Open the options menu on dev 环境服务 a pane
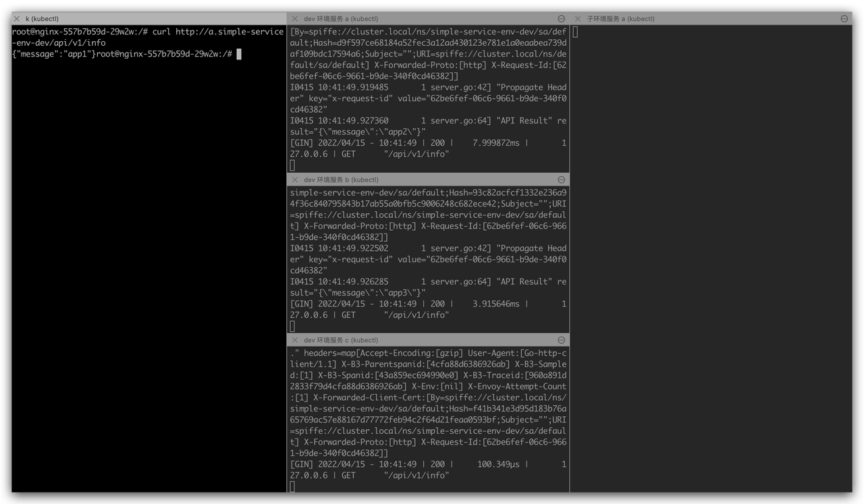Image resolution: width=864 pixels, height=504 pixels. [561, 18]
